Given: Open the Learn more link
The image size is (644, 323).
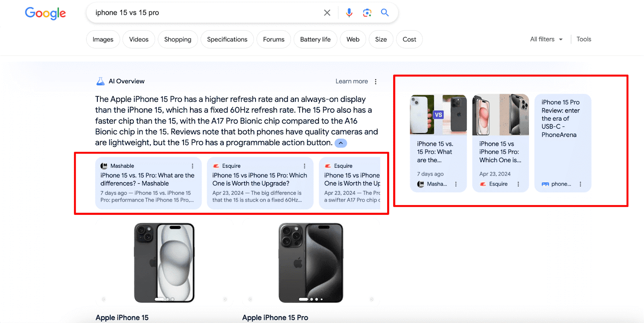Looking at the screenshot, I should coord(352,81).
